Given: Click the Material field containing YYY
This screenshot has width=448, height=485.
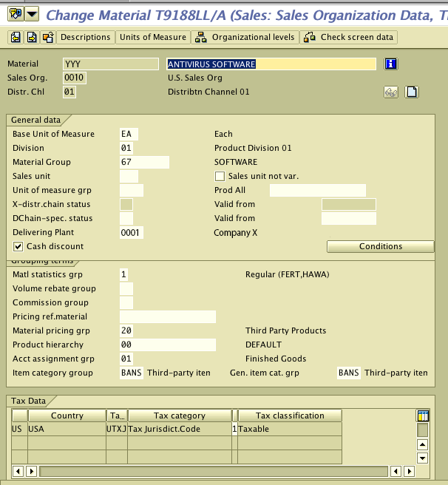Looking at the screenshot, I should [x=111, y=64].
